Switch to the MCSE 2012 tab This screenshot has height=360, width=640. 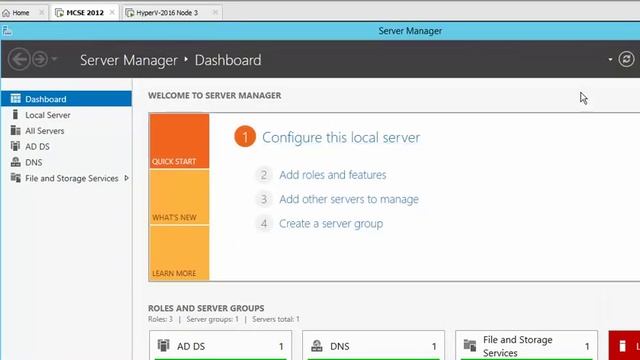84,13
